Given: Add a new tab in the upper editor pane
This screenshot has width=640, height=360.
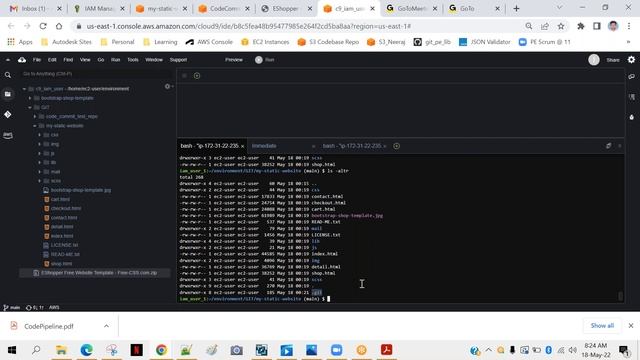Looking at the screenshot, I should click(197, 76).
